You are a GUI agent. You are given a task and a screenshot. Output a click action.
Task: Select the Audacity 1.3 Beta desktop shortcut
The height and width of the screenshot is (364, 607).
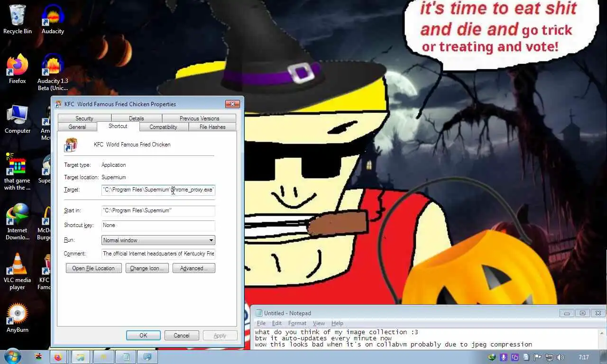53,72
